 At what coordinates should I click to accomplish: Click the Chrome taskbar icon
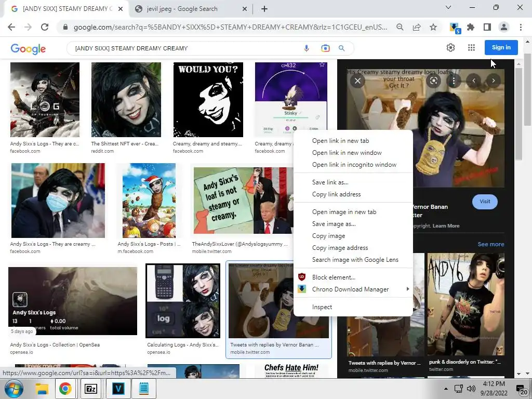coord(65,389)
